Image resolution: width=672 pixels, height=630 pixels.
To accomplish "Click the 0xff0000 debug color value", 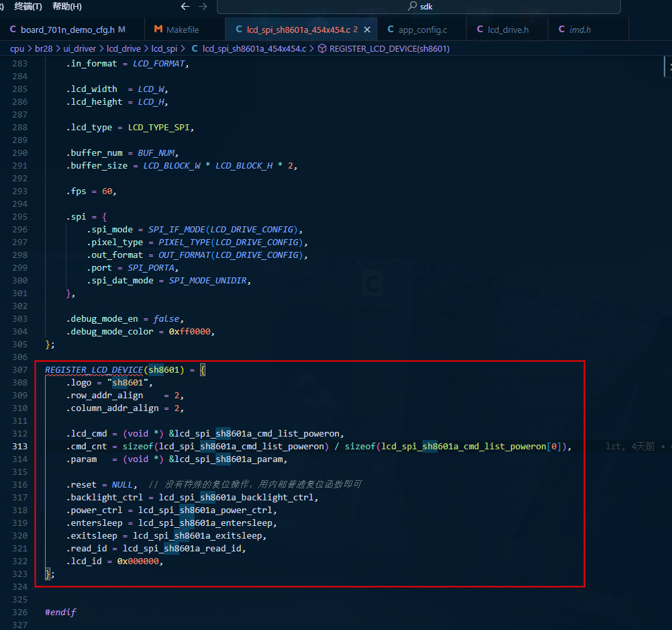I will (x=190, y=332).
